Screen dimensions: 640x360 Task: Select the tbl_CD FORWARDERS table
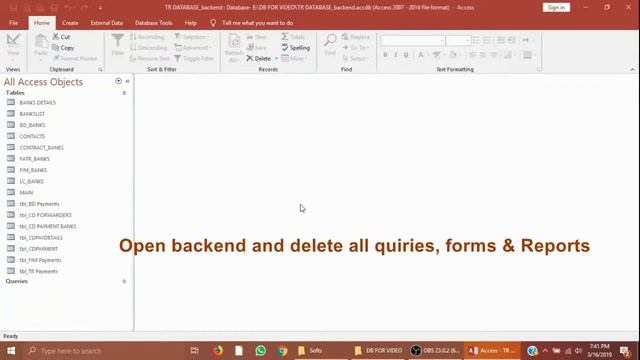pyautogui.click(x=45, y=215)
